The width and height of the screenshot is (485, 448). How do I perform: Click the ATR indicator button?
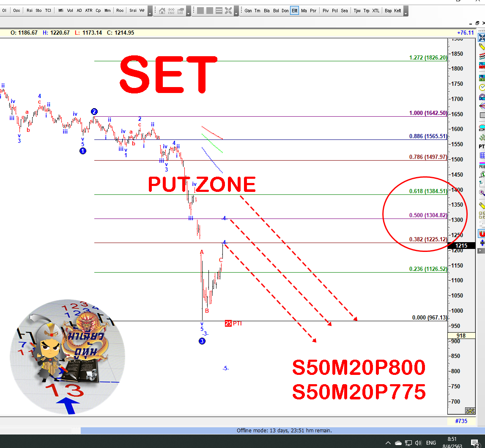(x=88, y=11)
